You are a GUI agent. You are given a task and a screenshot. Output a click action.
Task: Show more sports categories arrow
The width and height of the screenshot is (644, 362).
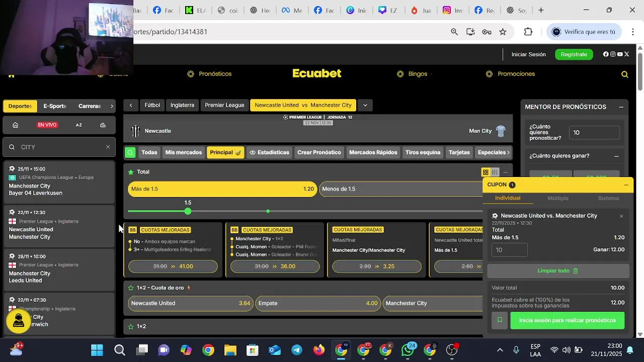pyautogui.click(x=112, y=106)
